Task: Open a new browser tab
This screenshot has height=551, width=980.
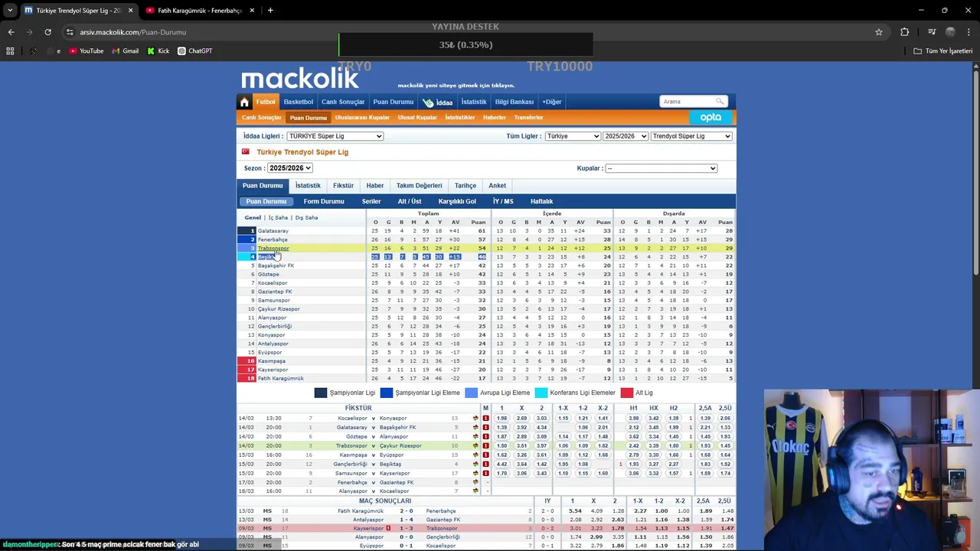Action: click(x=270, y=11)
